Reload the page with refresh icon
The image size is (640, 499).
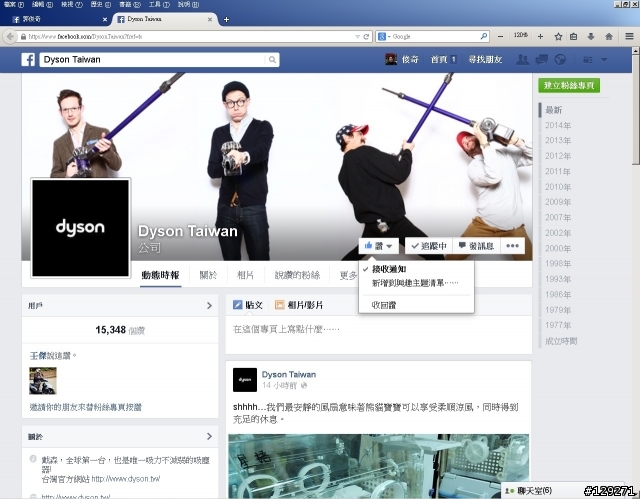point(366,37)
